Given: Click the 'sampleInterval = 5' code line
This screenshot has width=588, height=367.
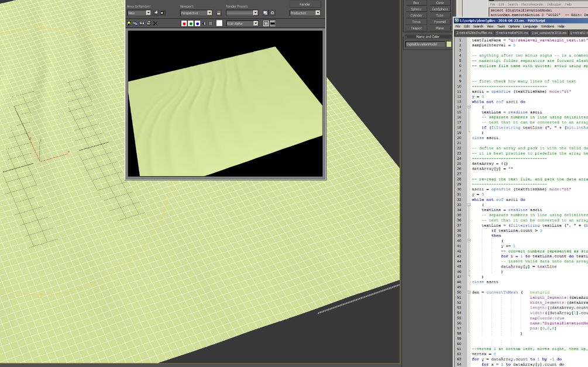Looking at the screenshot, I should (493, 46).
